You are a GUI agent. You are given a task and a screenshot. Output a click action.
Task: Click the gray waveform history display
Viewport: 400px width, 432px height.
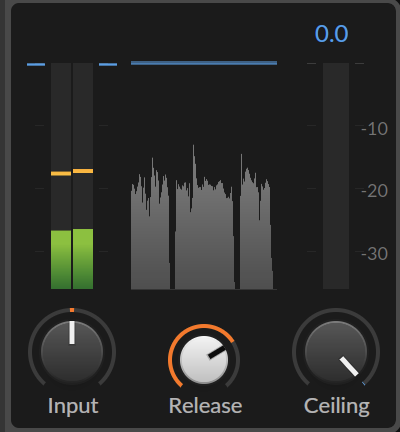202,217
